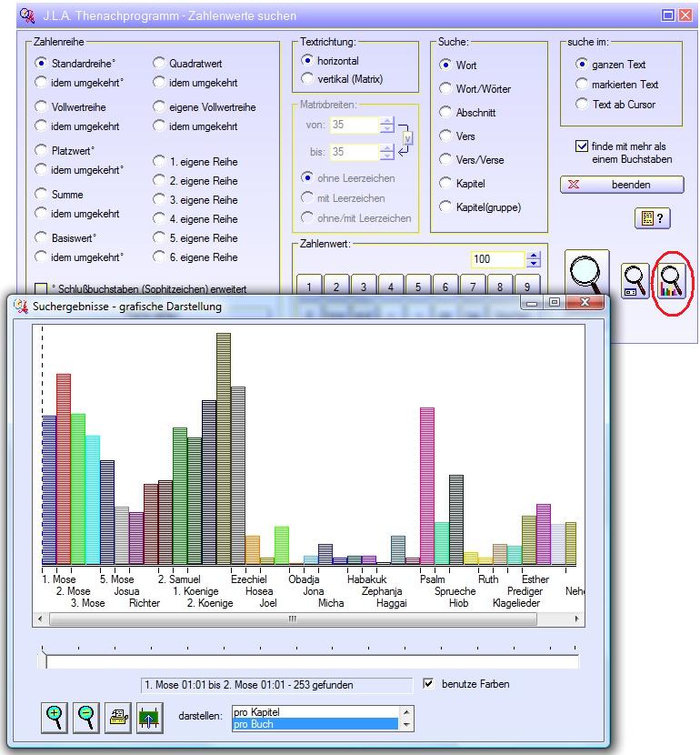Select vertikal (Matrix) text direction
Image resolution: width=700 pixels, height=755 pixels.
[307, 79]
